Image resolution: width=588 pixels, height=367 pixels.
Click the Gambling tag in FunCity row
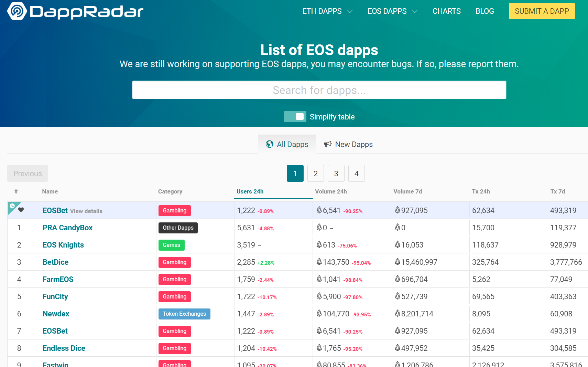(175, 297)
